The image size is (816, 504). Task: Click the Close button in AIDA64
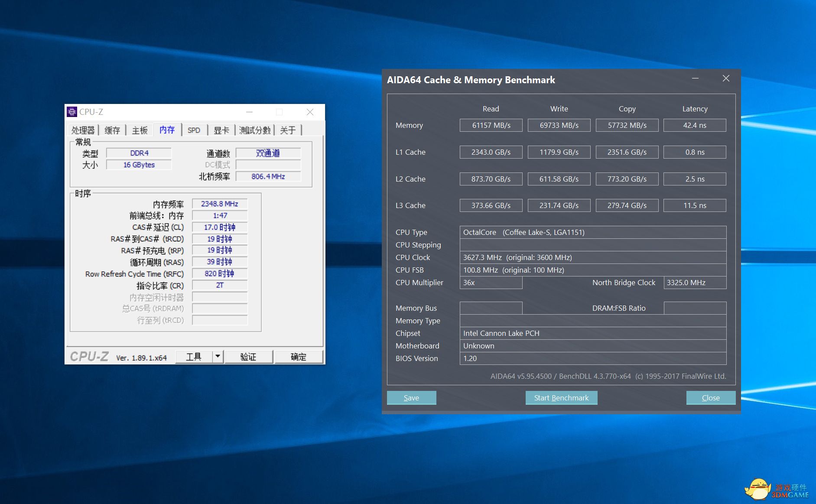point(711,398)
